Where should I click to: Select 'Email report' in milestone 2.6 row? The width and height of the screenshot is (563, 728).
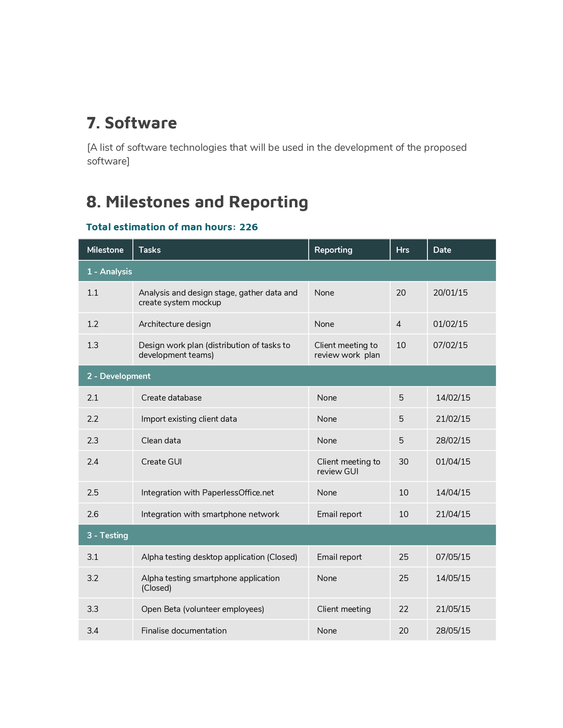(339, 514)
